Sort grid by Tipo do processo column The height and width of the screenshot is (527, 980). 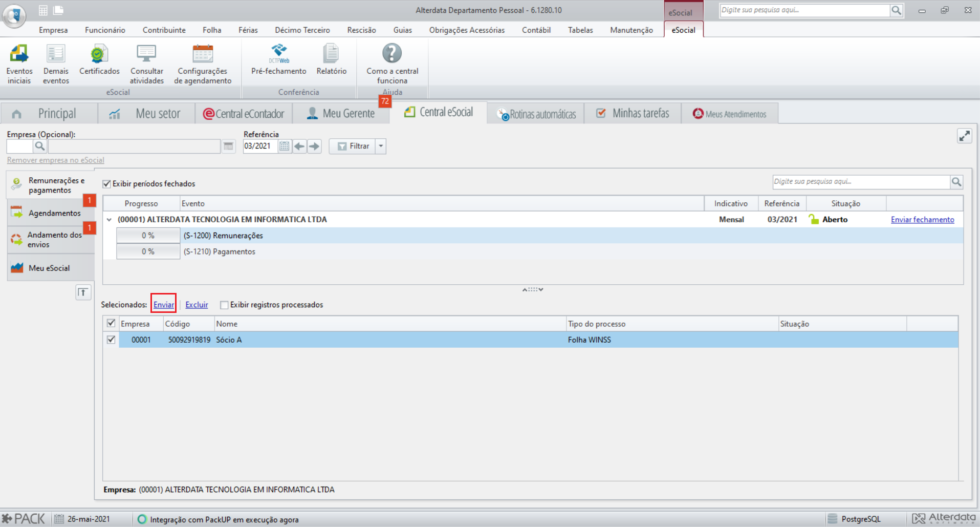coord(672,324)
